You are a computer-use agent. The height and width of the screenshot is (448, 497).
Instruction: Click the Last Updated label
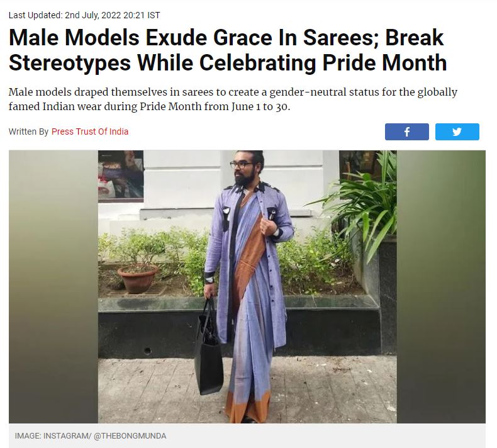(x=35, y=15)
